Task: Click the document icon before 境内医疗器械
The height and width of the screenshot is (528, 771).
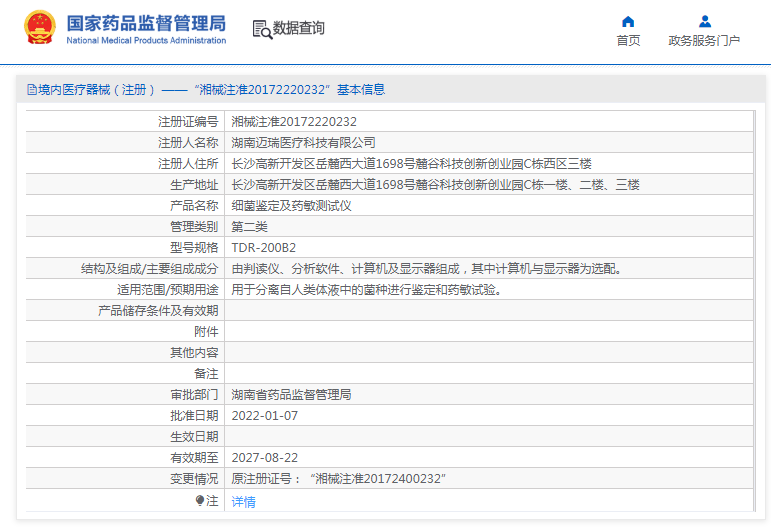Action: [x=32, y=89]
